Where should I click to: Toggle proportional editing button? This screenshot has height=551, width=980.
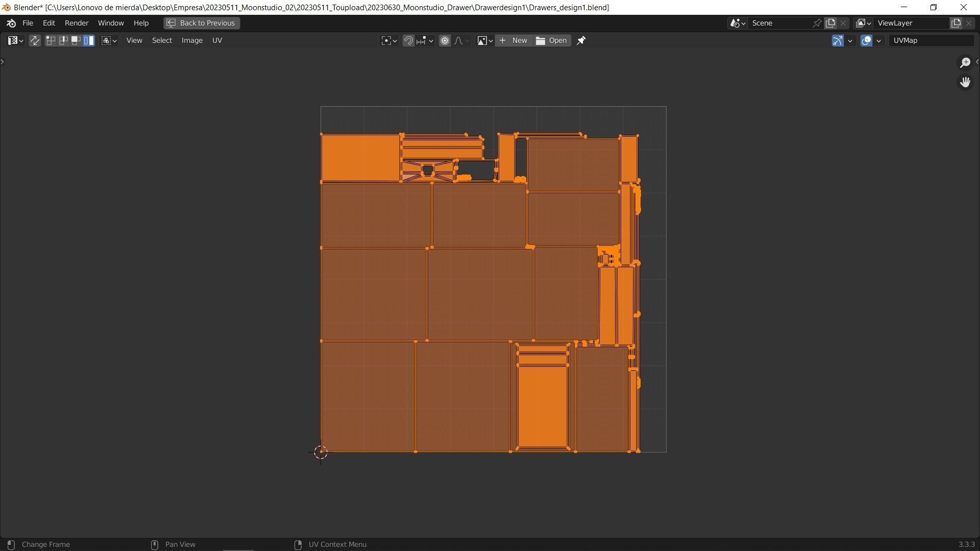445,40
